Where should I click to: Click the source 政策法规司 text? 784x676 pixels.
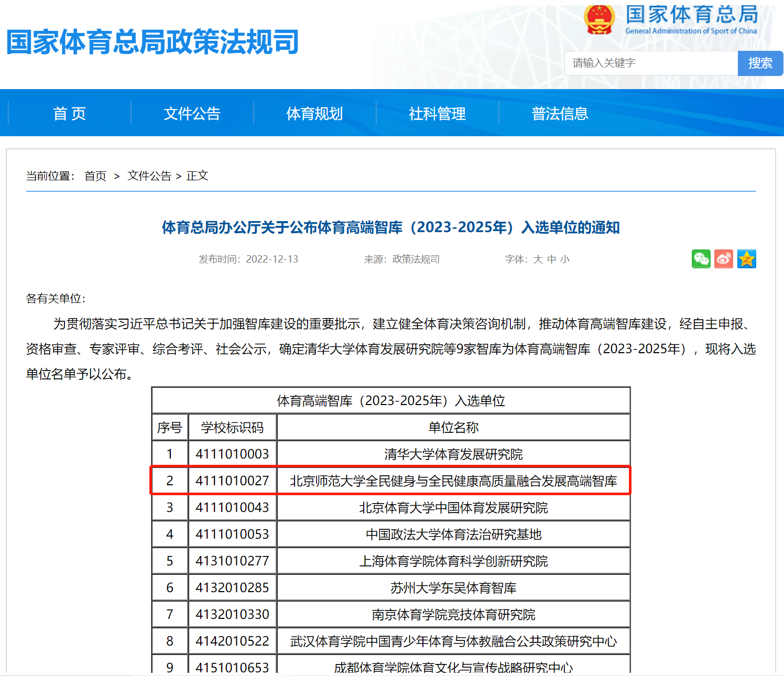416,259
